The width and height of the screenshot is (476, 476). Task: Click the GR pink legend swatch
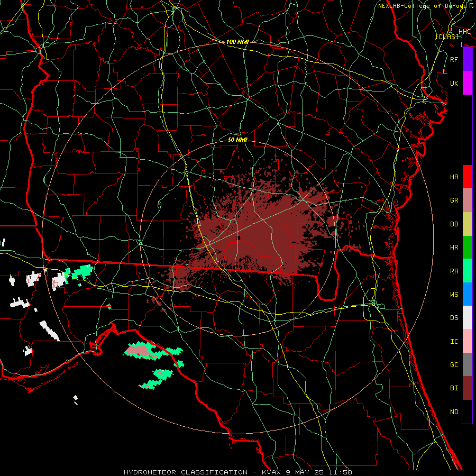(467, 200)
